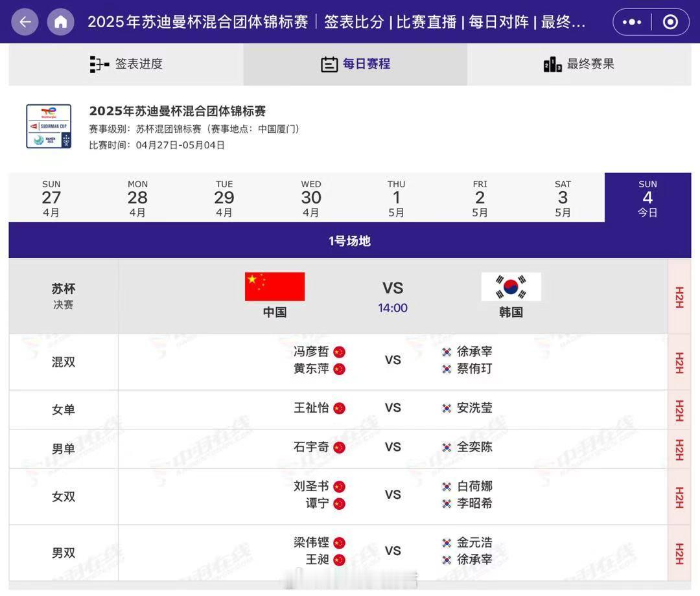This screenshot has width=700, height=596.
Task: Click the 男双 discipline label
Action: tap(64, 553)
